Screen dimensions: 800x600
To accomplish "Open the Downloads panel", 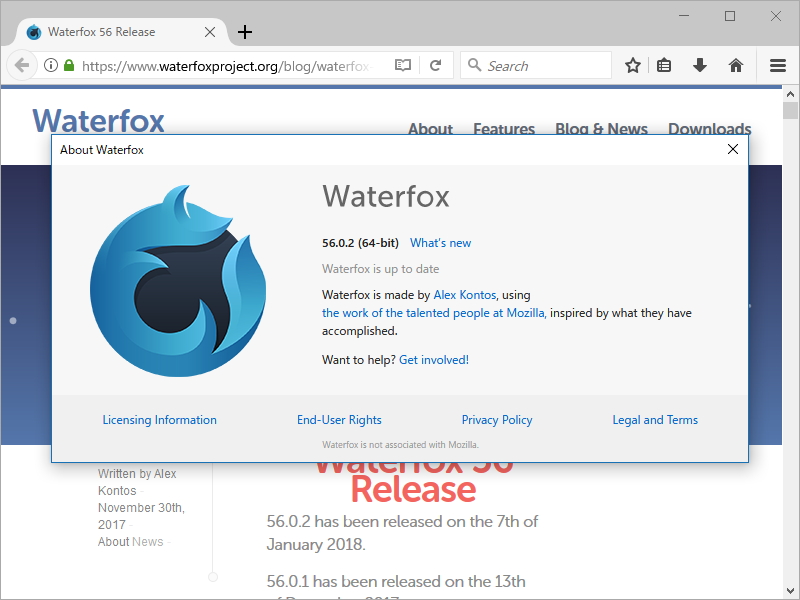I will [699, 65].
